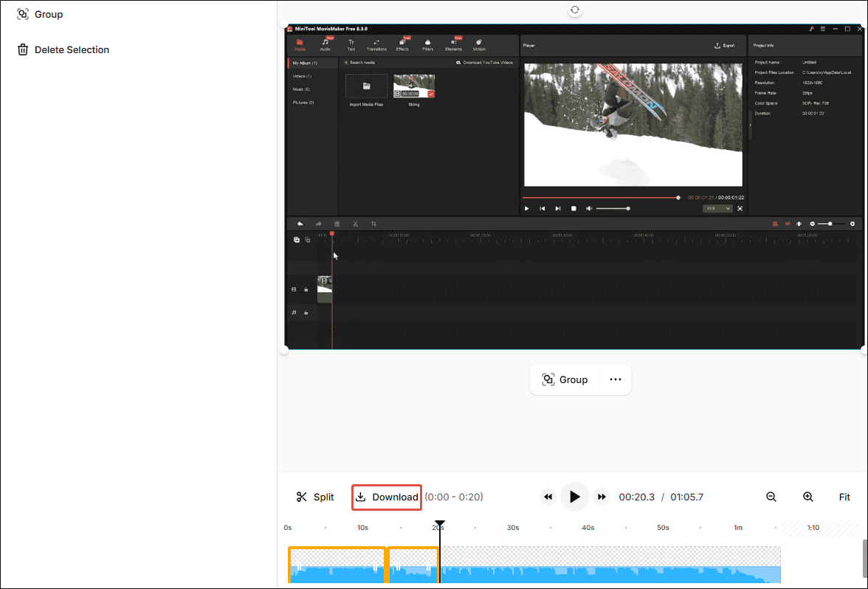Viewport: 868px width, 589px height.
Task: Click the fast-forward playback button
Action: [x=601, y=497]
